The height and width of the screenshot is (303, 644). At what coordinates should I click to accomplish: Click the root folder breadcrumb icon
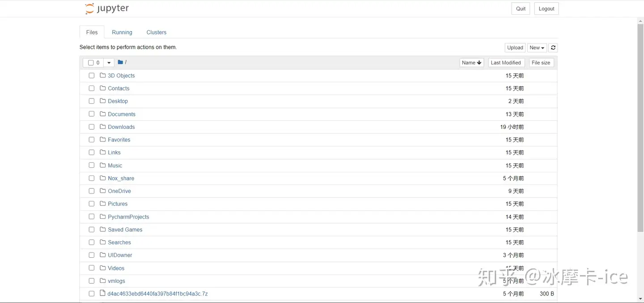click(x=120, y=62)
